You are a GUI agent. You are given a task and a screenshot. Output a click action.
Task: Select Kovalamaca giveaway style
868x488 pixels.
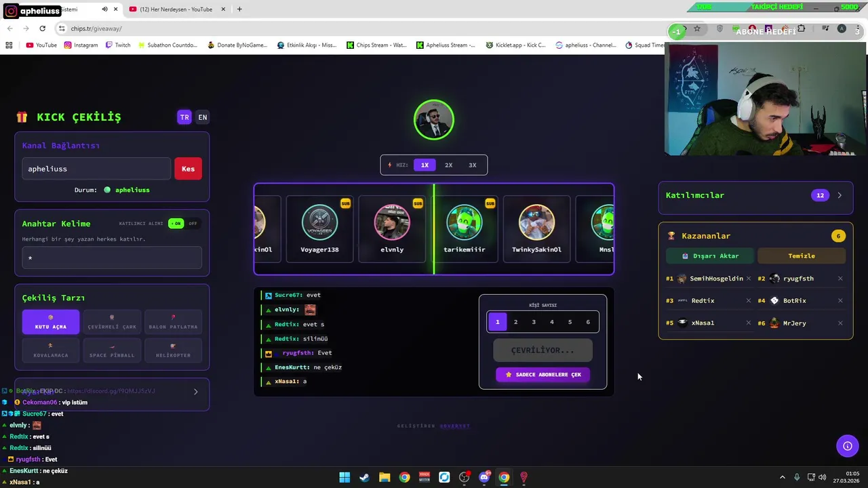(x=51, y=350)
